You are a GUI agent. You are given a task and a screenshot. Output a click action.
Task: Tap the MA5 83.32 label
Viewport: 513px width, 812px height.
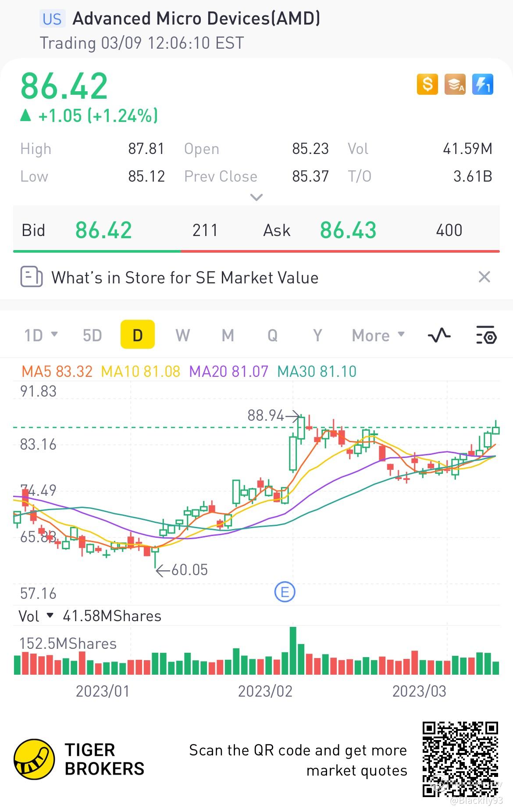point(57,372)
